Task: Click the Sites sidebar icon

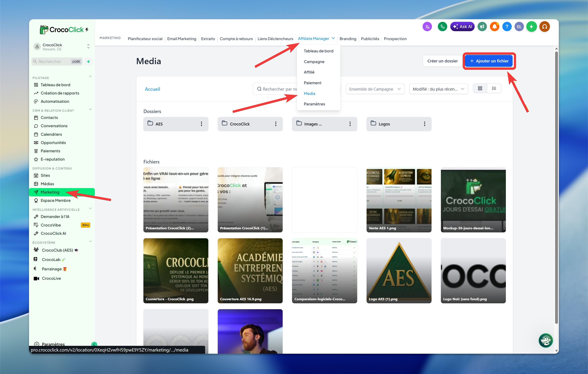Action: [x=36, y=175]
